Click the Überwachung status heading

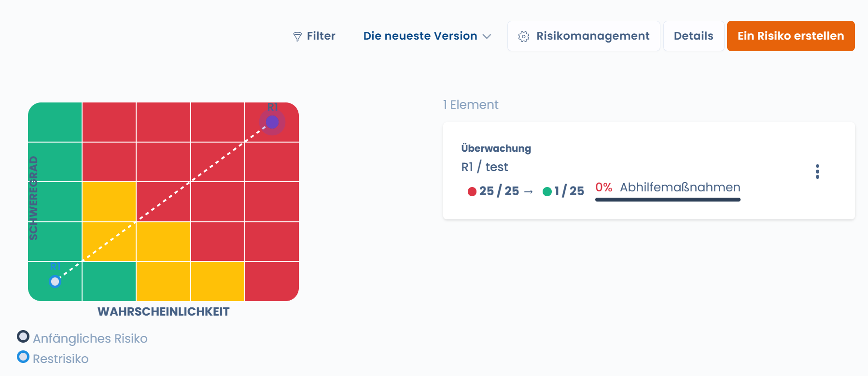pos(496,148)
